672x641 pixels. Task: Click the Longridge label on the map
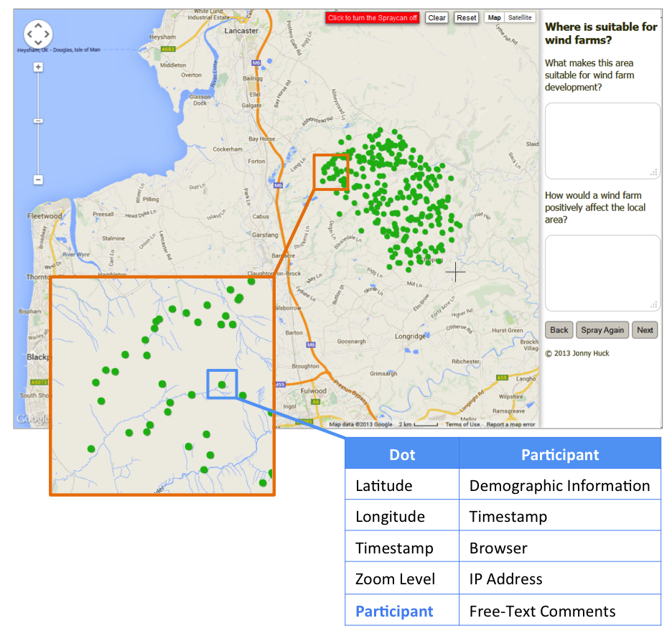pyautogui.click(x=410, y=337)
